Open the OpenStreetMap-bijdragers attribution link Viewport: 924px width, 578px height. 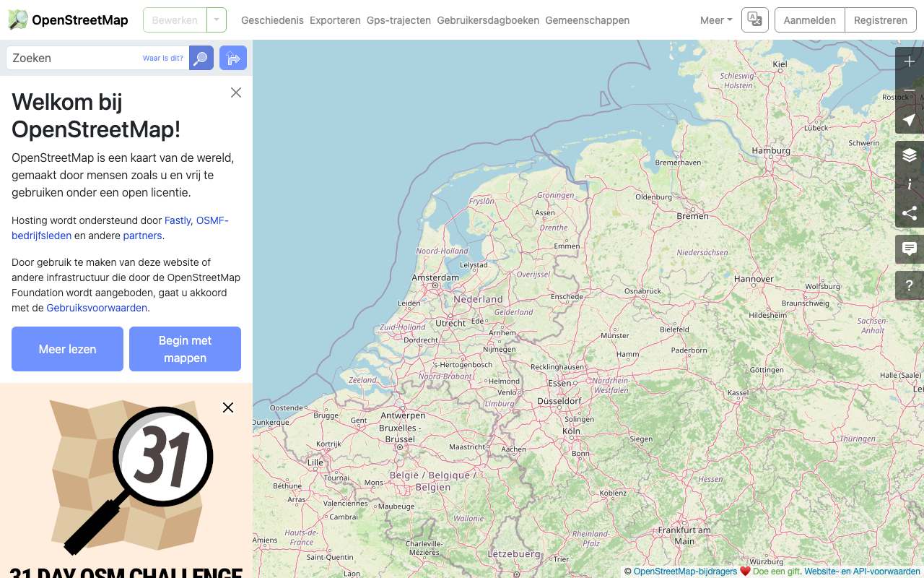[x=685, y=571]
